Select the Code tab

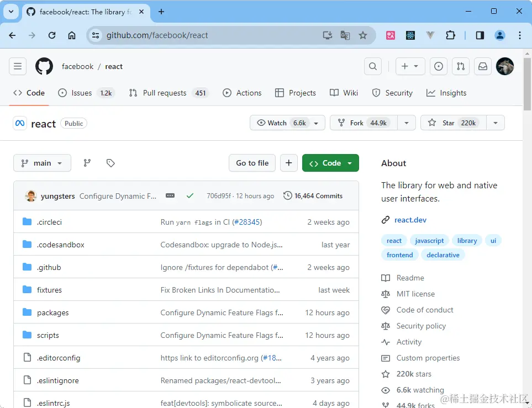click(x=29, y=93)
